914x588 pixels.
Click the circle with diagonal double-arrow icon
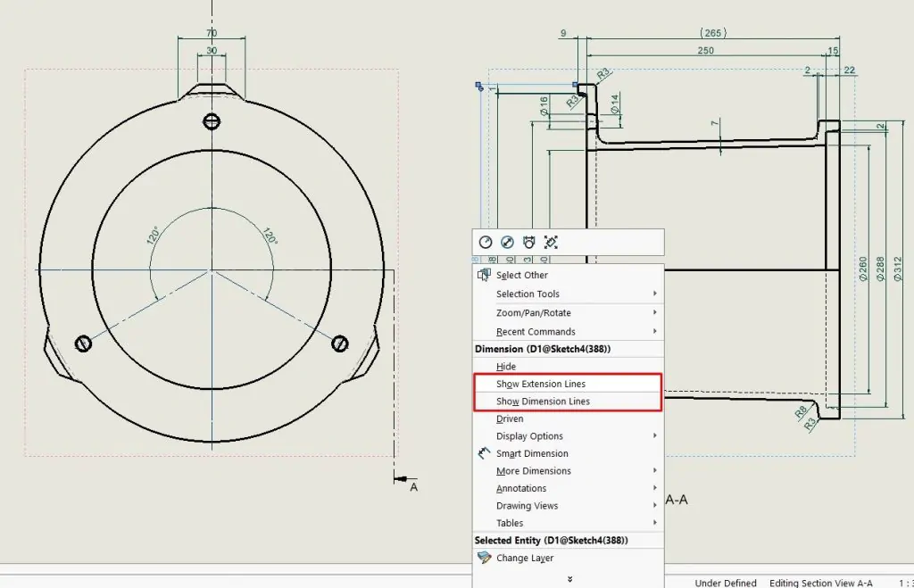[x=507, y=243]
